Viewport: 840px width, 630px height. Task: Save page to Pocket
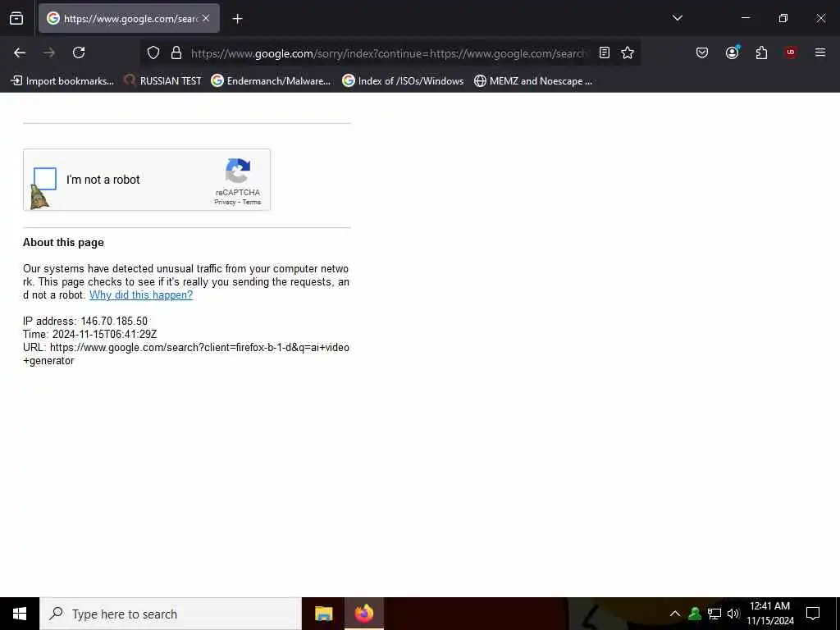click(702, 52)
